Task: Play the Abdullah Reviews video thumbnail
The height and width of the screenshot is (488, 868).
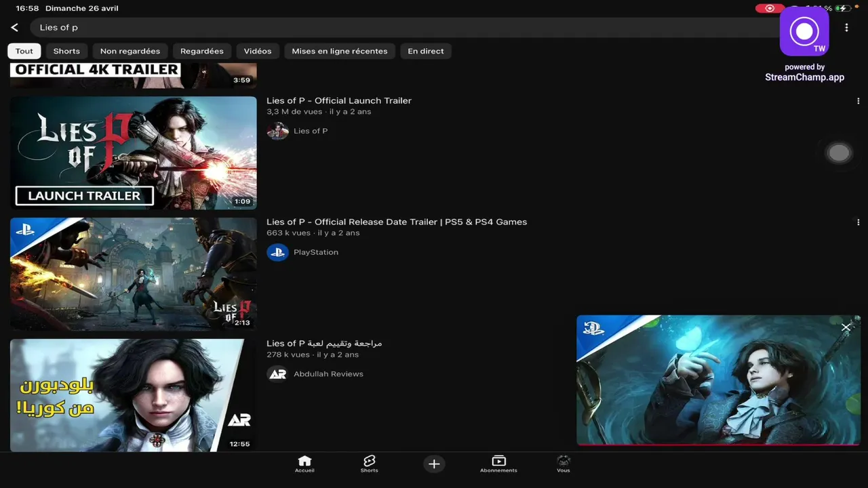Action: click(x=134, y=395)
